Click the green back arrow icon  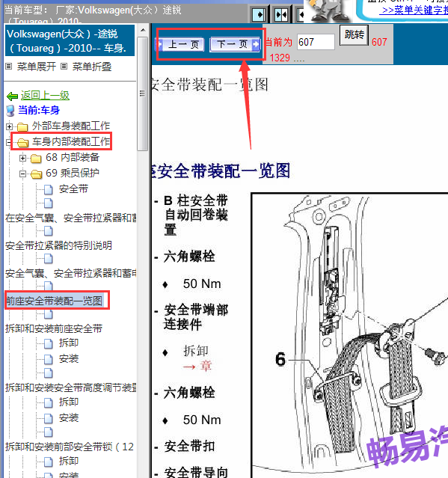click(12, 96)
